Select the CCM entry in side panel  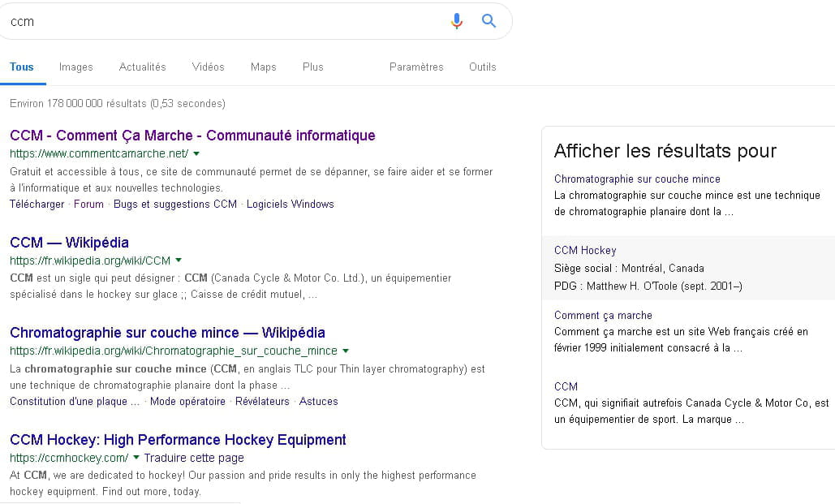[x=566, y=387]
